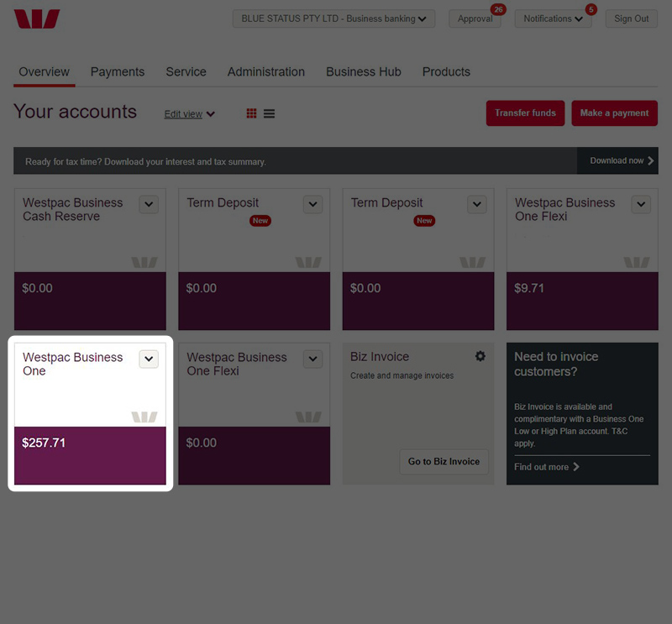Expand the $9.71 Business One Flexi menu
The image size is (672, 624).
[x=641, y=204]
